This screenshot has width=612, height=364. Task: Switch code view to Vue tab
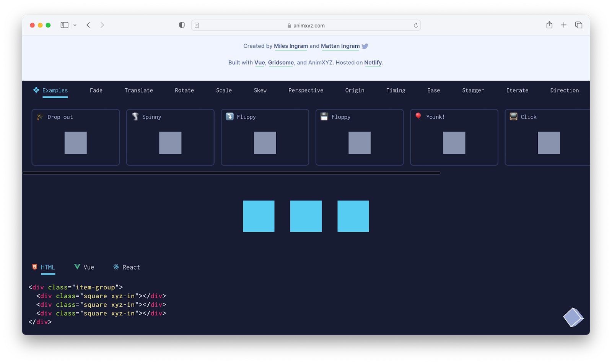[85, 267]
